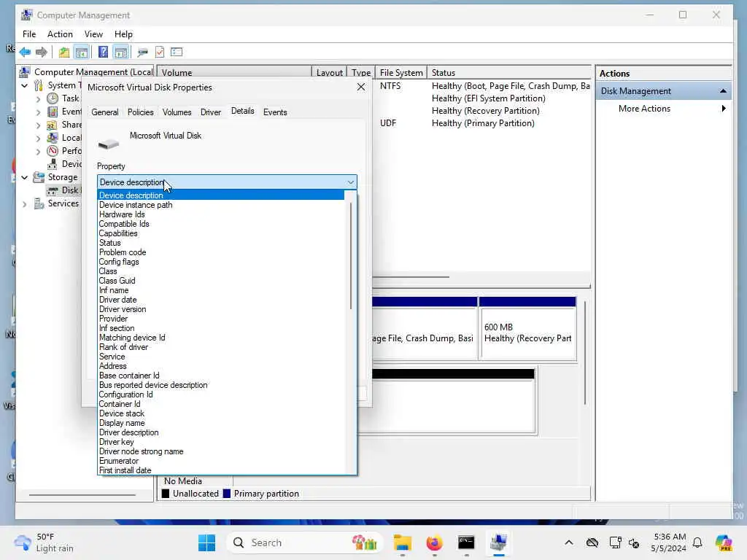The image size is (747, 560).
Task: Choose Driver node strong name property
Action: 141,451
